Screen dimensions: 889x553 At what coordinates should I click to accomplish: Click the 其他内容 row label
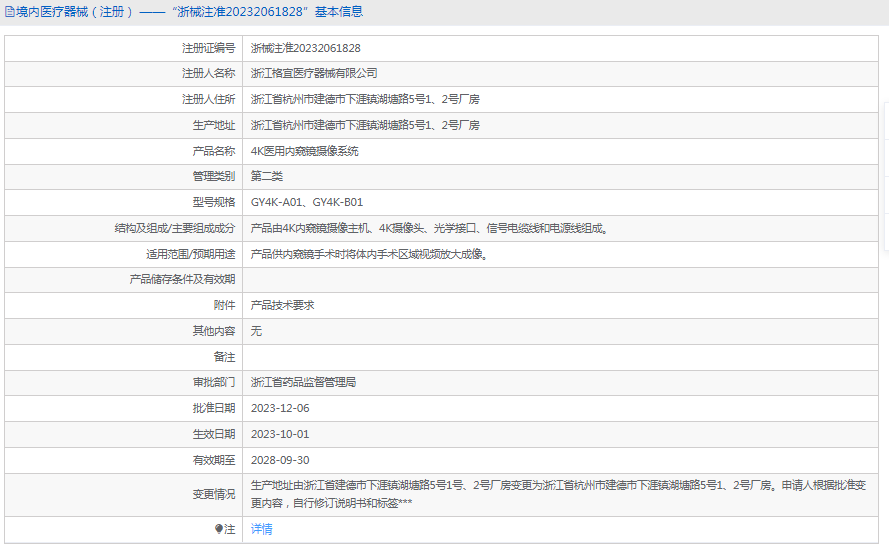(214, 331)
